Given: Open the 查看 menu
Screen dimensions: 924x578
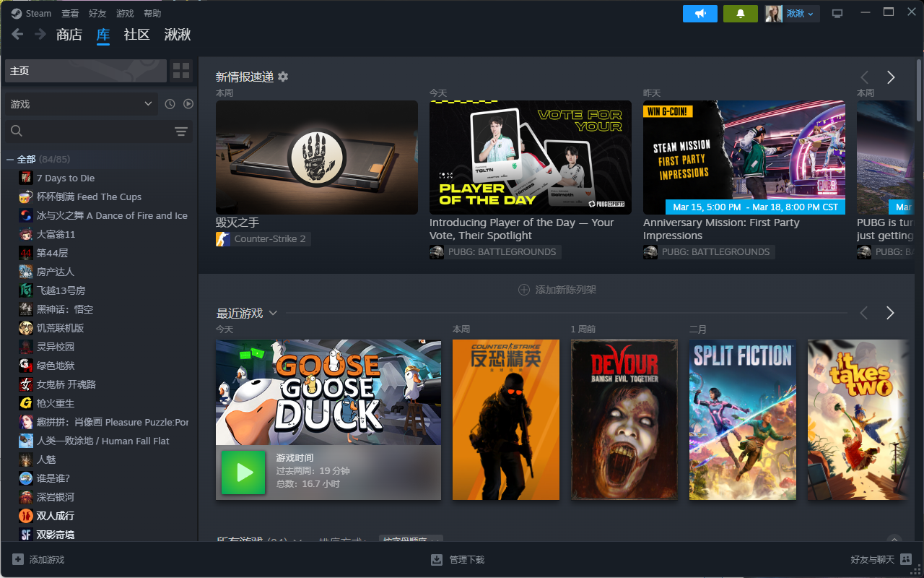Looking at the screenshot, I should pyautogui.click(x=70, y=14).
